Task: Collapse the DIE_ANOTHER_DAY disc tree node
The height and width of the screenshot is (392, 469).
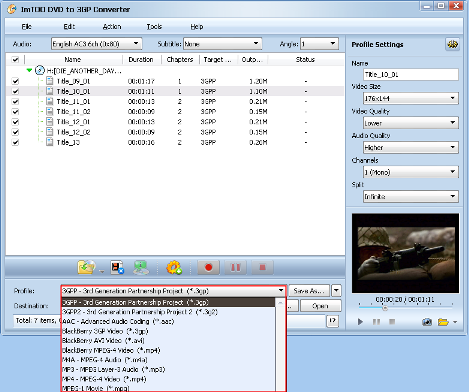Action: [x=29, y=70]
